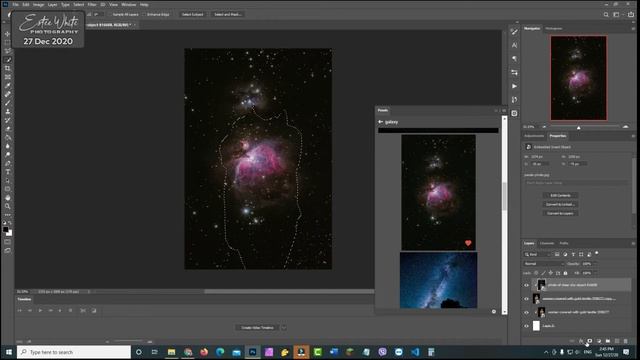Click the foreground color swatch
Screen dimensions: 640x360
click(x=6, y=230)
